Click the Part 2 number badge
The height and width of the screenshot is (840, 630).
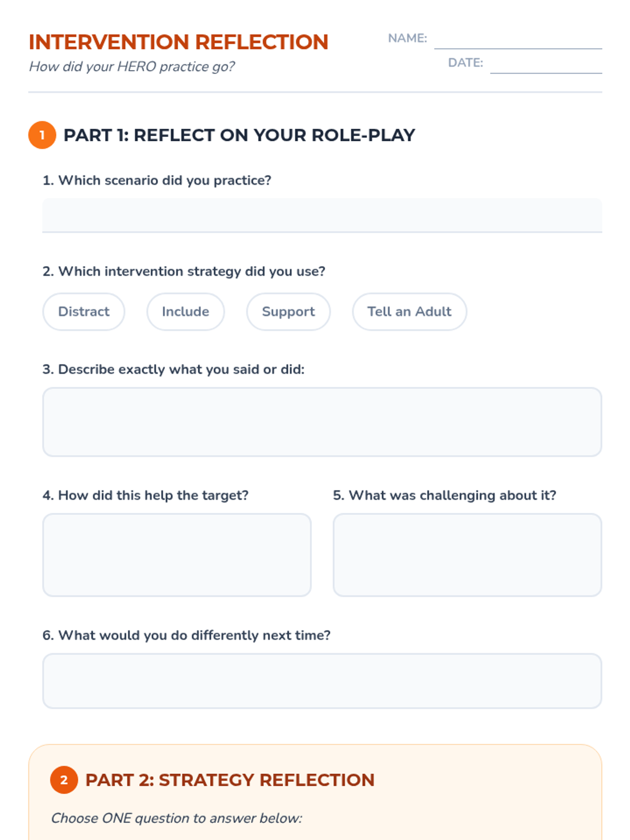[64, 780]
